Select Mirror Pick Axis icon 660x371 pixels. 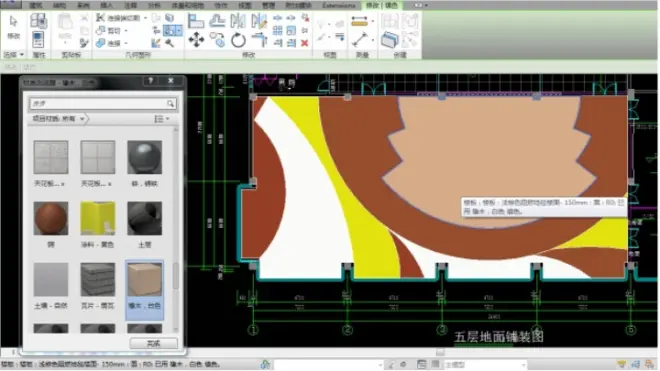pyautogui.click(x=238, y=20)
